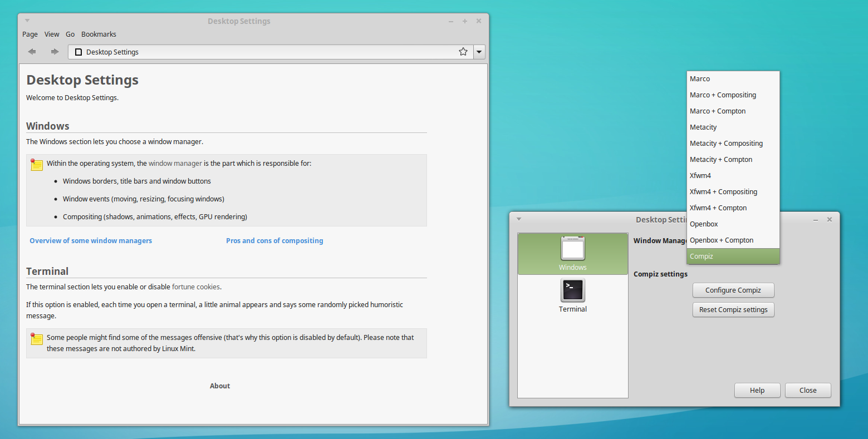Click the 'Windows' section heading
Screen dimensions: 868x439
click(48, 126)
